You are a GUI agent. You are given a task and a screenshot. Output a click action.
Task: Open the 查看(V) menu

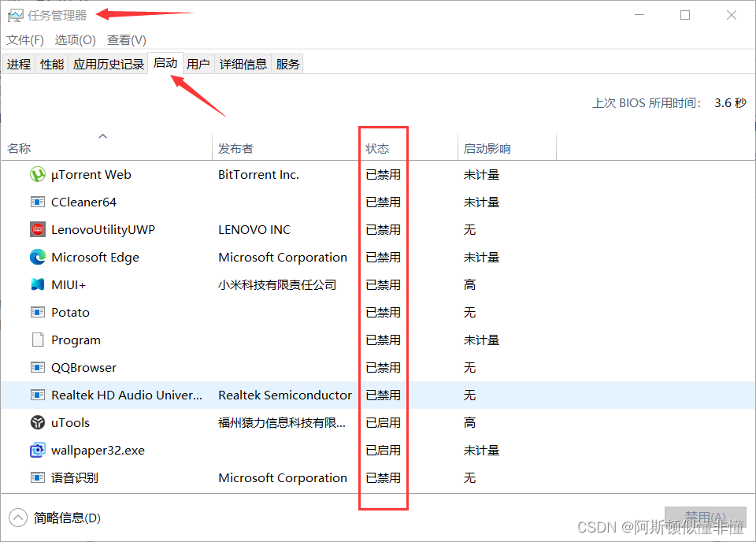pyautogui.click(x=126, y=40)
